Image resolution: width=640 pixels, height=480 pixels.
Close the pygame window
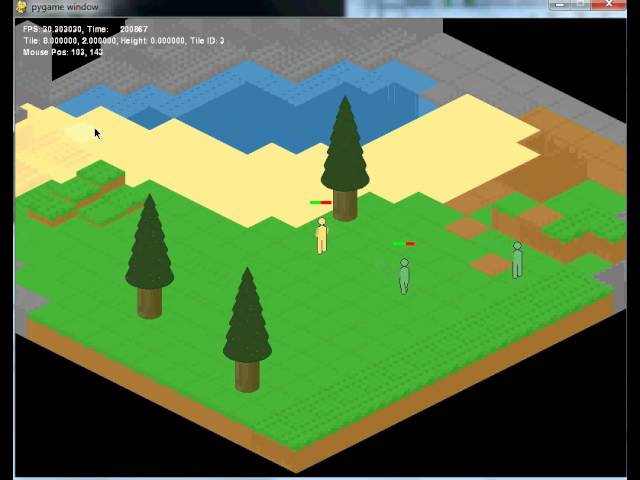pos(609,4)
